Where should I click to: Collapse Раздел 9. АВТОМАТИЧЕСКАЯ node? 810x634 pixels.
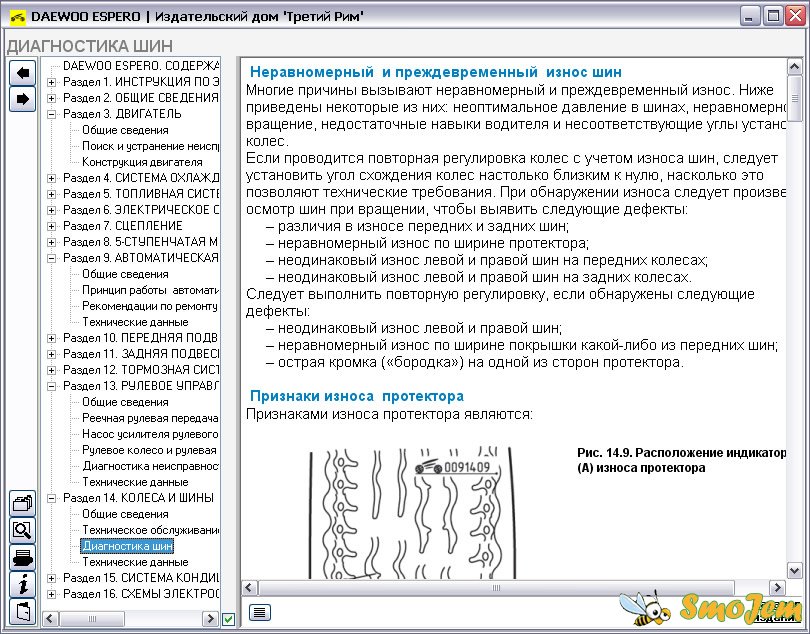[51, 258]
